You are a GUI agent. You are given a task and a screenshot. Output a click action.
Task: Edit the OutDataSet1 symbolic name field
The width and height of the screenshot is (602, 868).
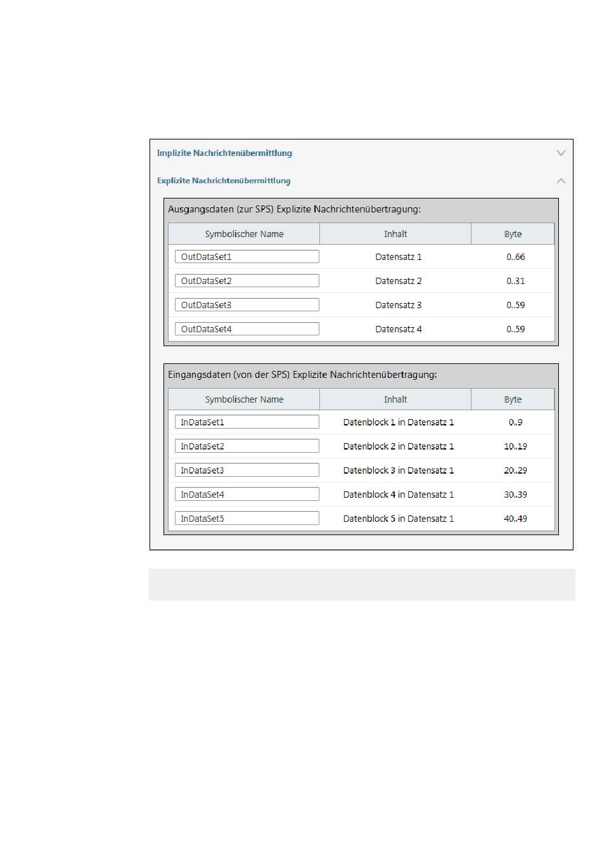[x=247, y=257]
